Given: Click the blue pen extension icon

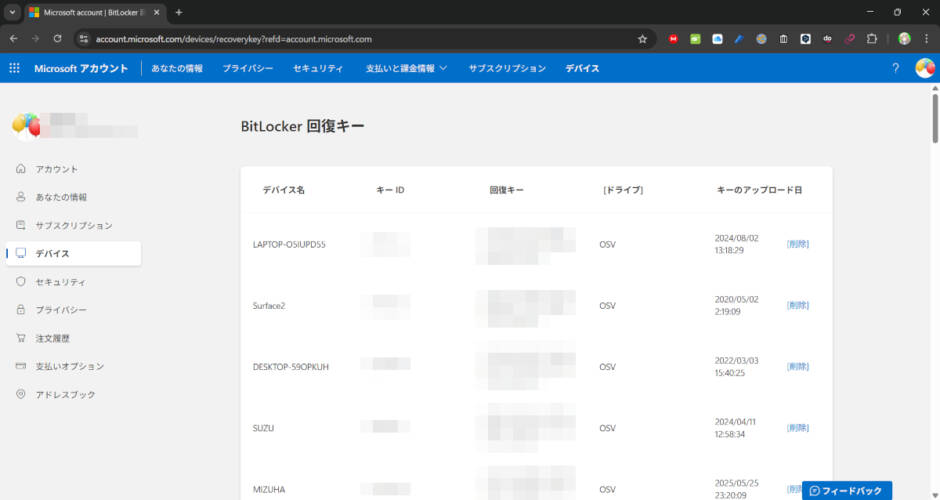Looking at the screenshot, I should point(739,39).
